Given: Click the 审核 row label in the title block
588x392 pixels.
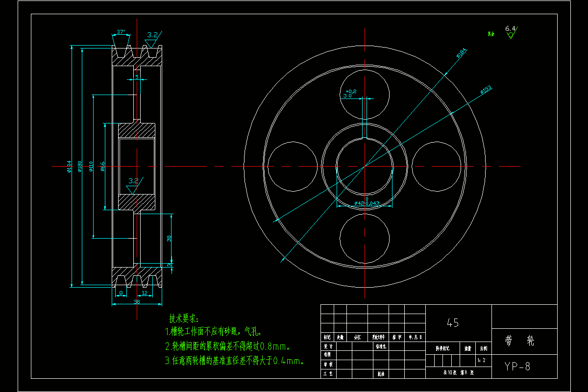Looking at the screenshot, I should [328, 365].
